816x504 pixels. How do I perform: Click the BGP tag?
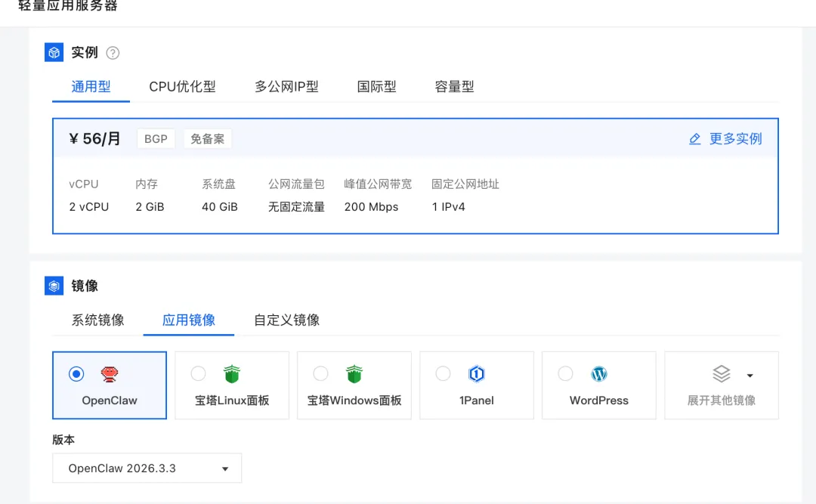click(156, 139)
